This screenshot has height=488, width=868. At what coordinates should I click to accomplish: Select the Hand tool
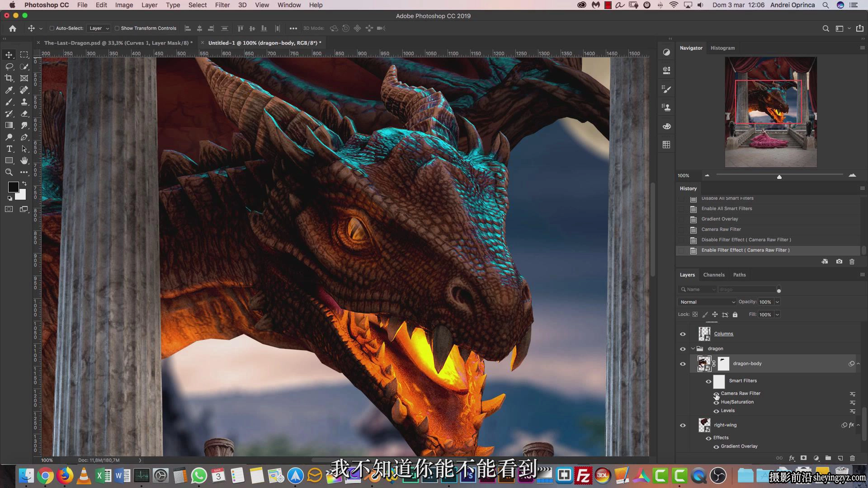tap(24, 160)
